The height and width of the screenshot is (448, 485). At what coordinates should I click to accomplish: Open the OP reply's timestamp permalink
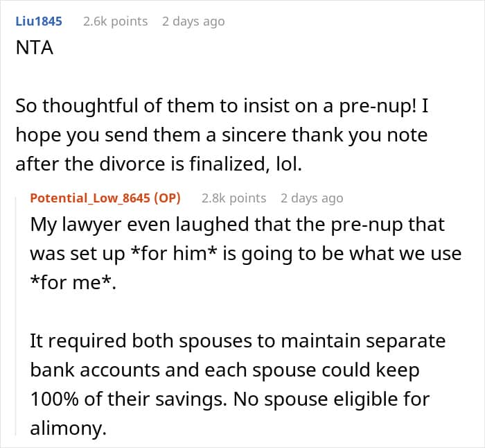click(x=312, y=198)
